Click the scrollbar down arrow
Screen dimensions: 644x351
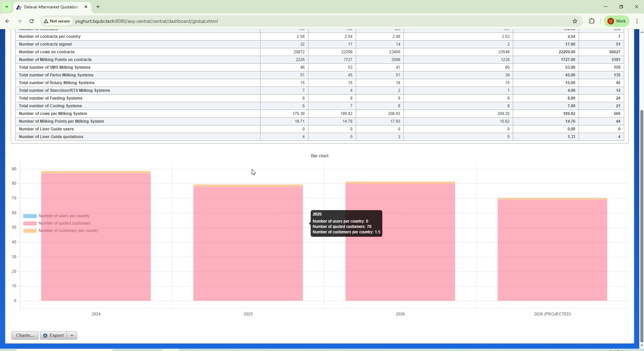point(642,346)
